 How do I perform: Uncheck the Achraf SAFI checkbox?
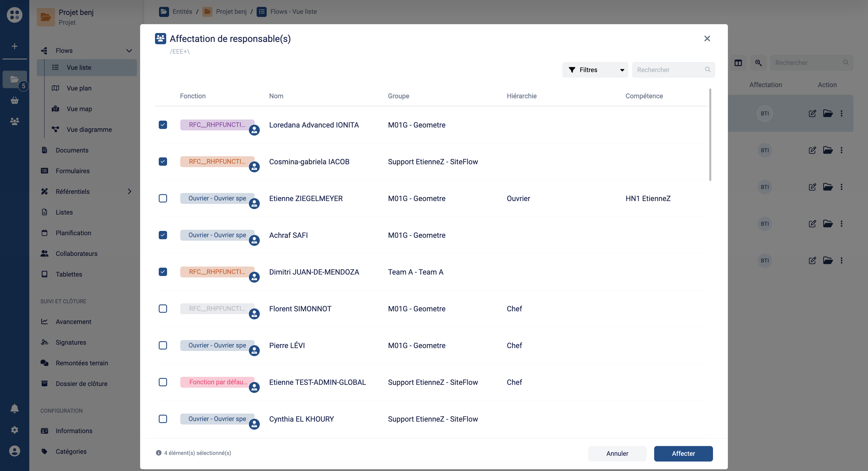click(x=163, y=235)
